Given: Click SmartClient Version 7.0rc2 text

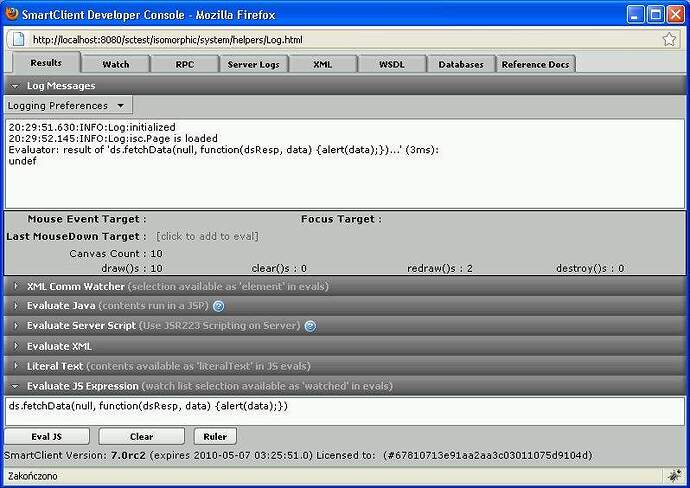Looking at the screenshot, I should (x=75, y=455).
